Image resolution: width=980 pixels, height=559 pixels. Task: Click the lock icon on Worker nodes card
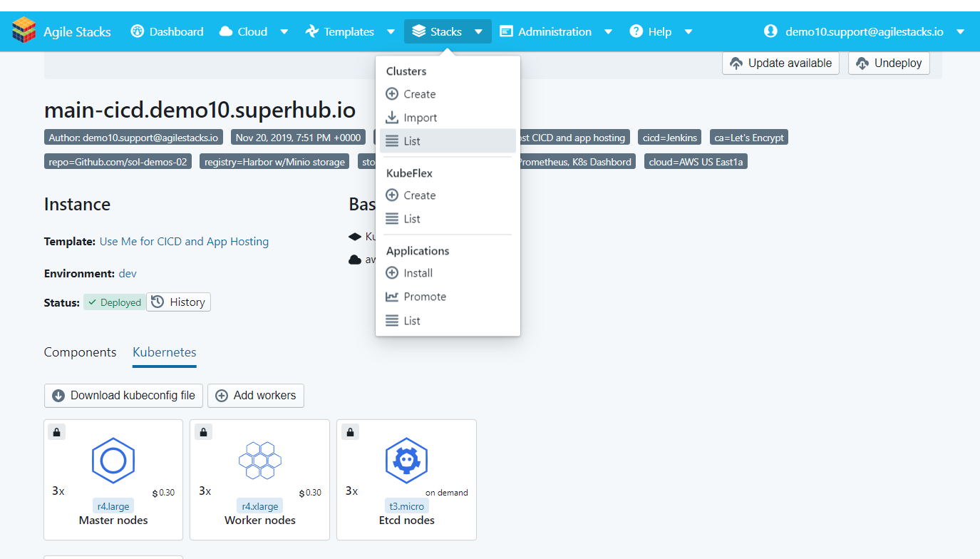pos(204,432)
